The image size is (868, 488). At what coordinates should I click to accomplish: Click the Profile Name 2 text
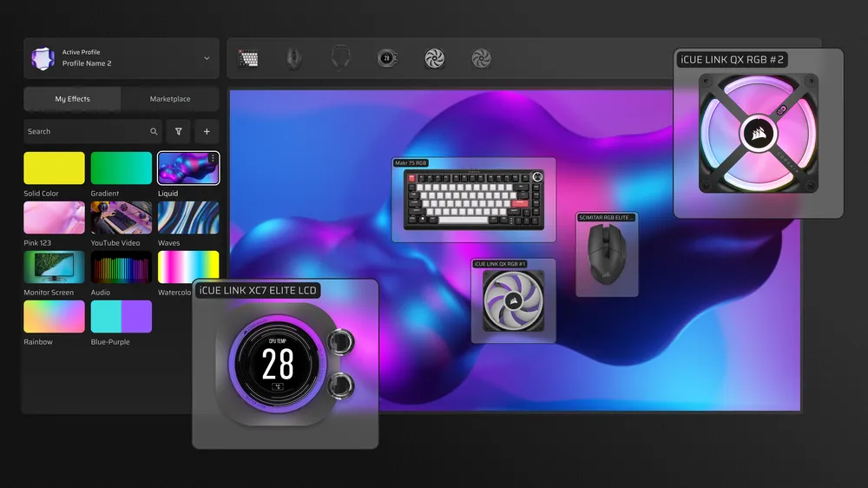[87, 63]
